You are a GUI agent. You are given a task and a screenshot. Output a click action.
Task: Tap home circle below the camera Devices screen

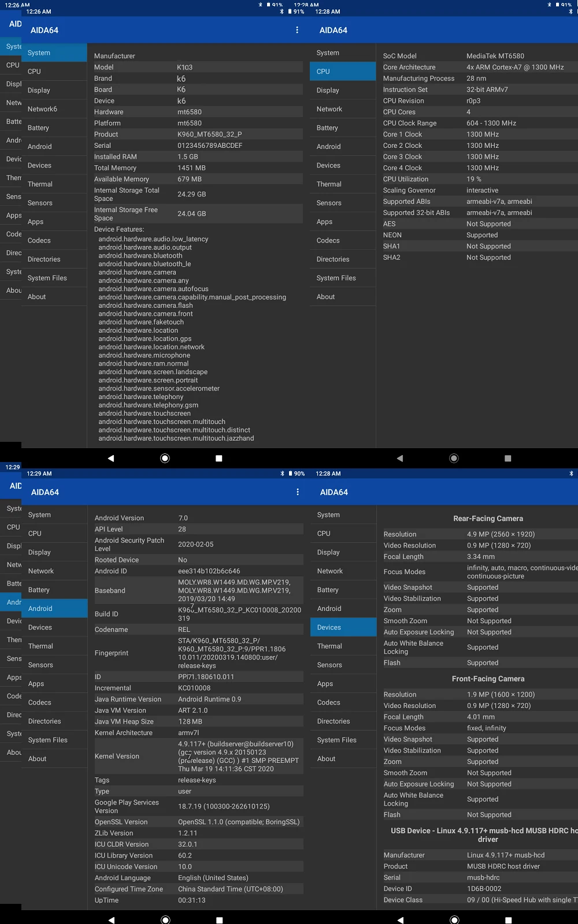454,919
